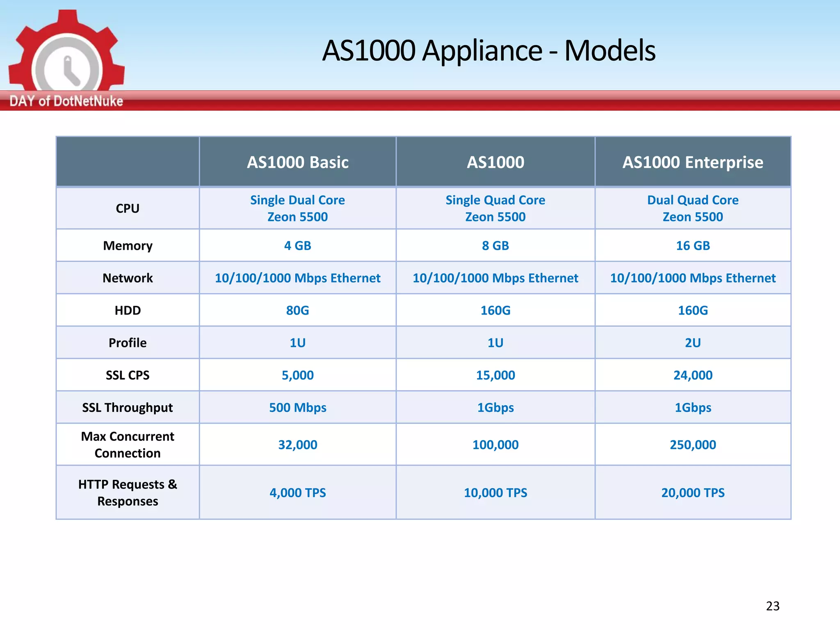
Task: Click the 10,000 TPS cell
Action: 495,492
